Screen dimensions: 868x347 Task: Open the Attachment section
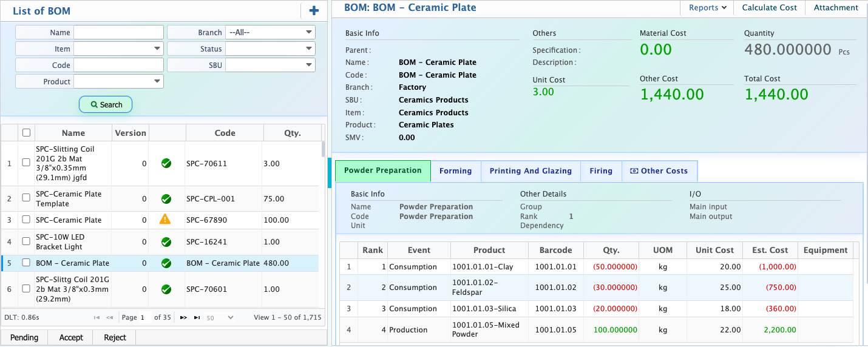[836, 8]
